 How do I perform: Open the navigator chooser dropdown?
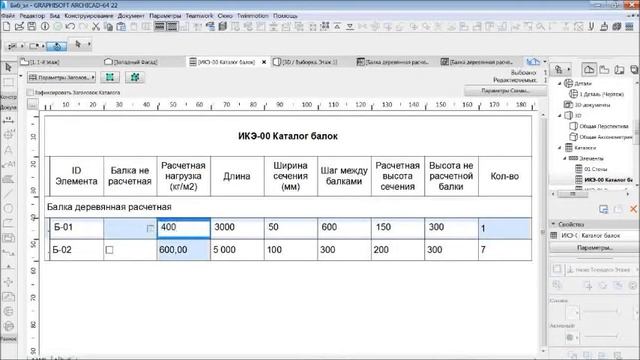click(562, 69)
